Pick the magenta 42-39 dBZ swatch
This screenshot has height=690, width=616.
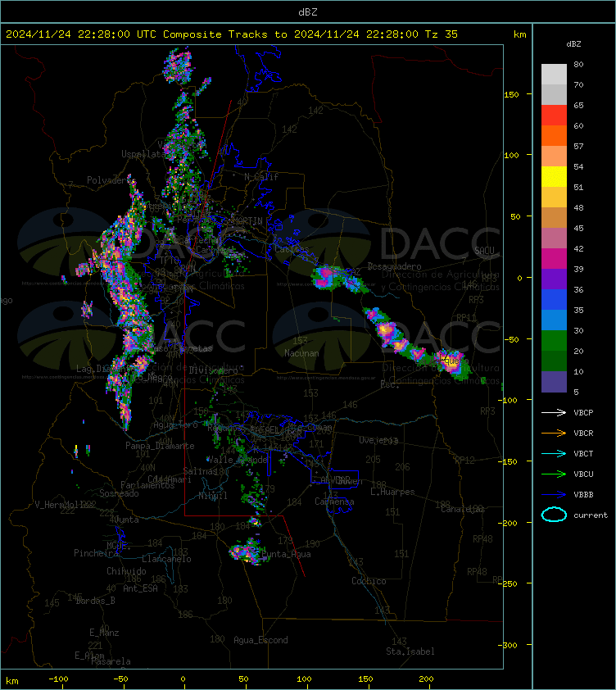[x=554, y=259]
